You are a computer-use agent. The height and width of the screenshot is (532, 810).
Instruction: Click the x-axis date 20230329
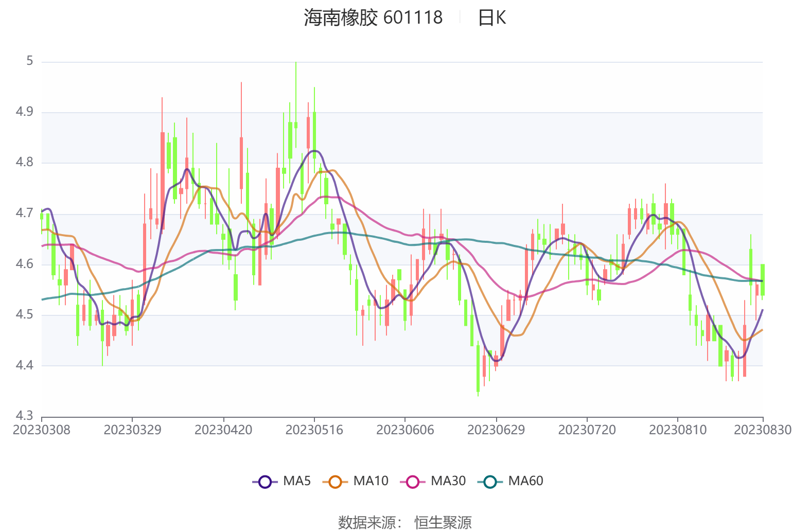(x=132, y=430)
